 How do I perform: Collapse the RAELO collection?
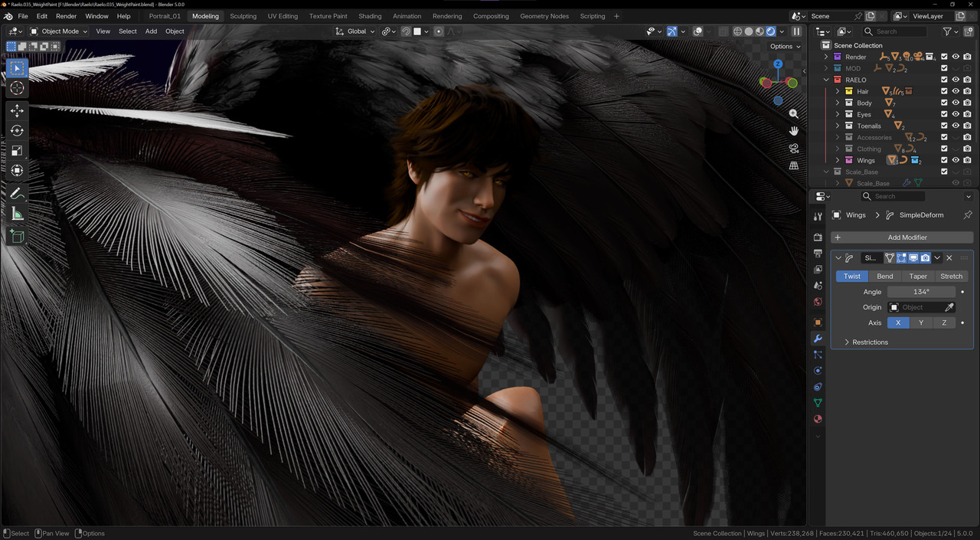[x=826, y=80]
